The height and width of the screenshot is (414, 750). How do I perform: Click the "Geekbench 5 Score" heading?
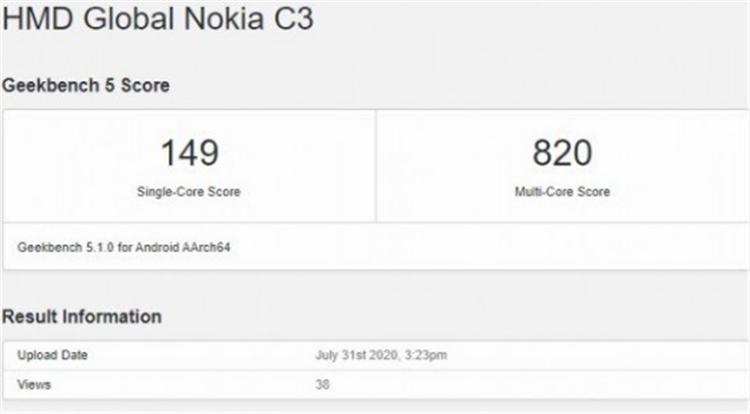[x=85, y=86]
